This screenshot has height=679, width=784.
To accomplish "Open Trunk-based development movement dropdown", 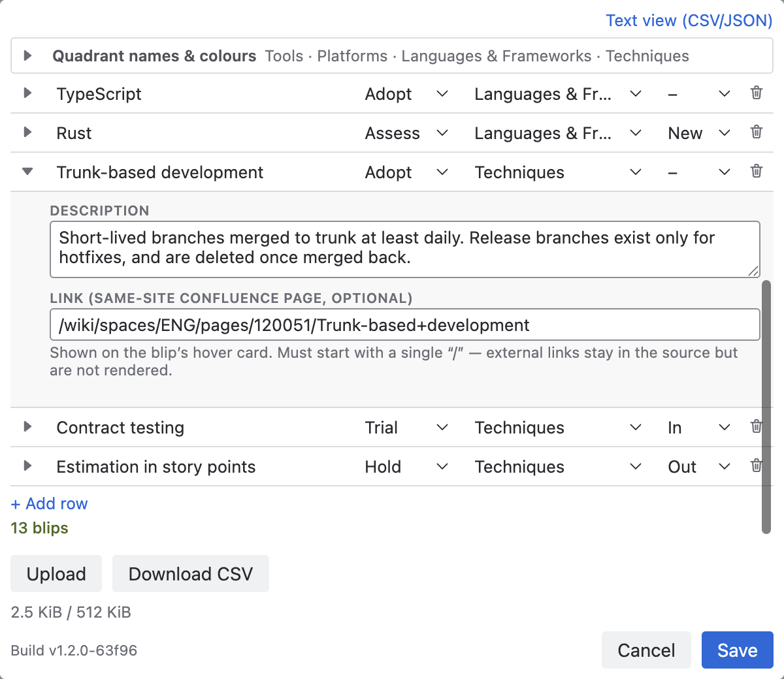I will click(699, 172).
